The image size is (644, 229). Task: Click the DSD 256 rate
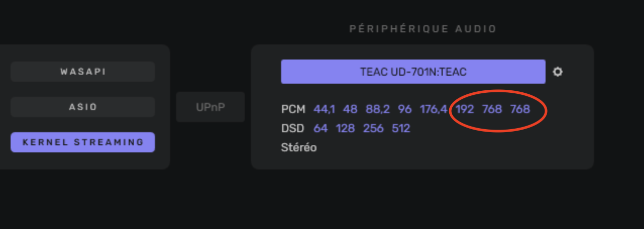coord(373,128)
